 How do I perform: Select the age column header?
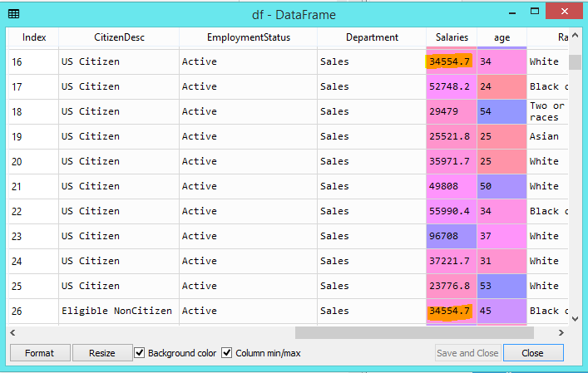click(x=502, y=37)
